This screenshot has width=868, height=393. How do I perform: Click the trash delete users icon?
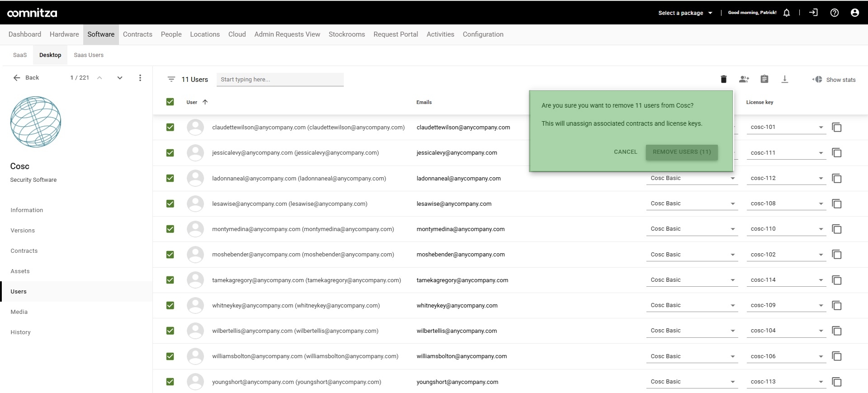point(723,79)
